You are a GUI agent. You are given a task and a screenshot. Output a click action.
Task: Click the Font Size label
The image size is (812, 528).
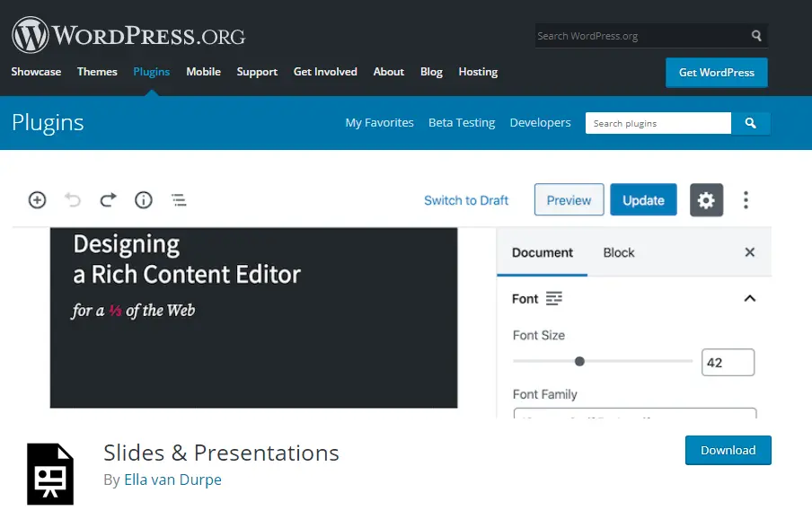539,336
